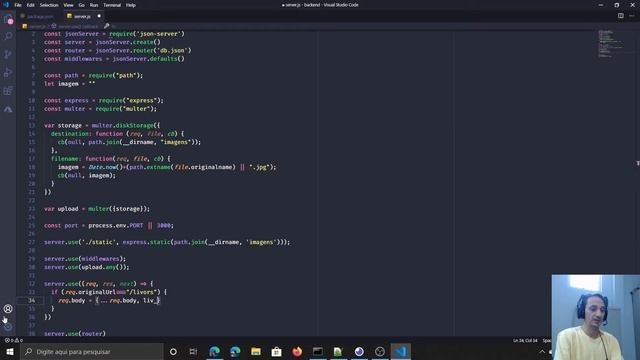Open the Selection menu
Screen dimensions: 640x360
pyautogui.click(x=49, y=5)
